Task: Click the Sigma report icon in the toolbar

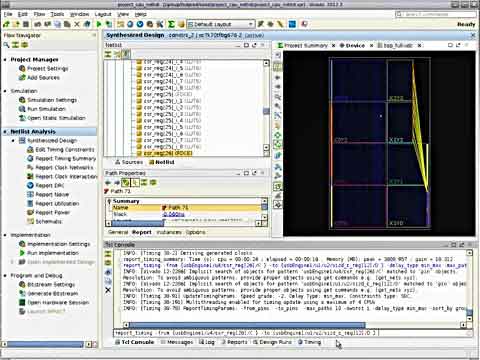Action: coord(171,24)
